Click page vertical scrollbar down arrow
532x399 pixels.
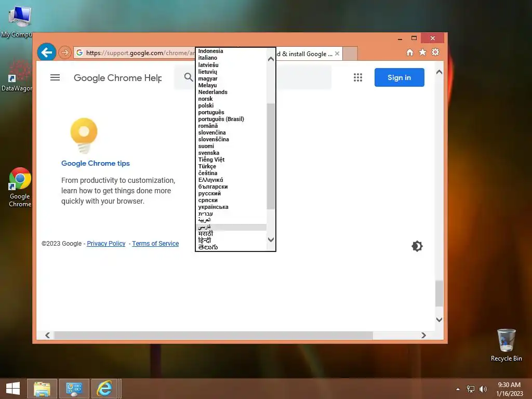pyautogui.click(x=439, y=320)
